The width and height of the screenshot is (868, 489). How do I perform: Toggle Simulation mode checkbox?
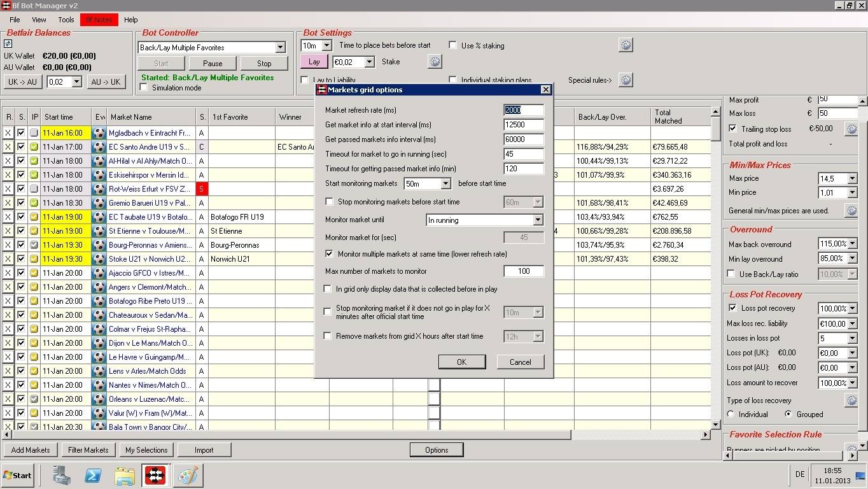[144, 88]
